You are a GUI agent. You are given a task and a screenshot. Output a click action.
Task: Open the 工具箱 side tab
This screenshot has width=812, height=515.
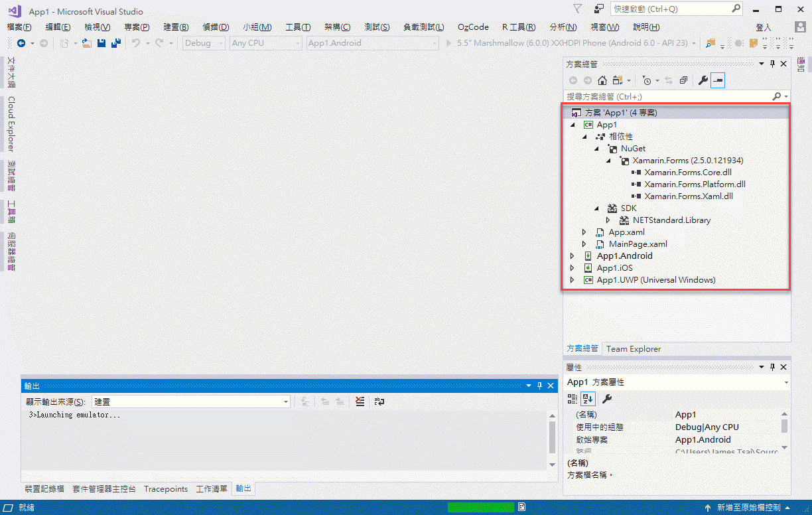(11, 212)
